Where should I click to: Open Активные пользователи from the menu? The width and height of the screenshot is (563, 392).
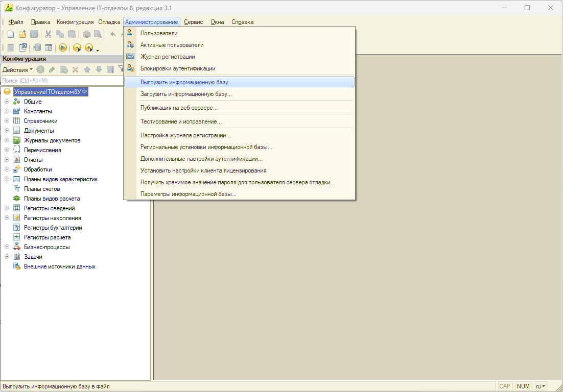(x=172, y=45)
